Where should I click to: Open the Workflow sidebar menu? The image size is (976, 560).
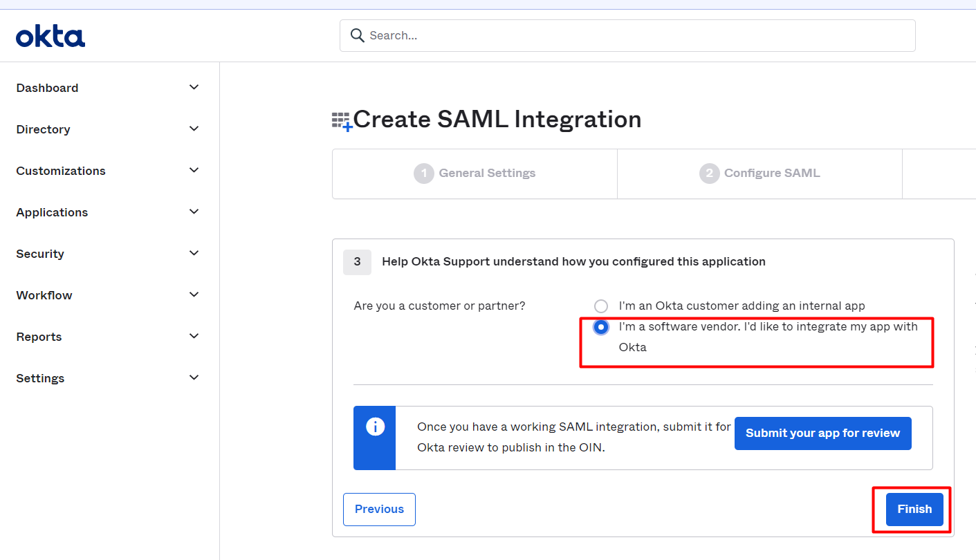(44, 295)
